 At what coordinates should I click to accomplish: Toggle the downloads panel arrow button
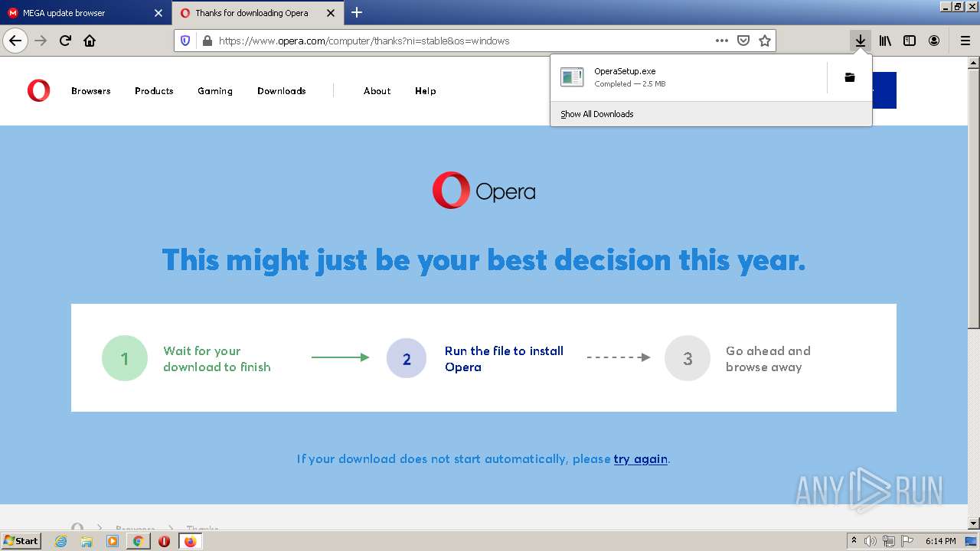click(x=861, y=41)
